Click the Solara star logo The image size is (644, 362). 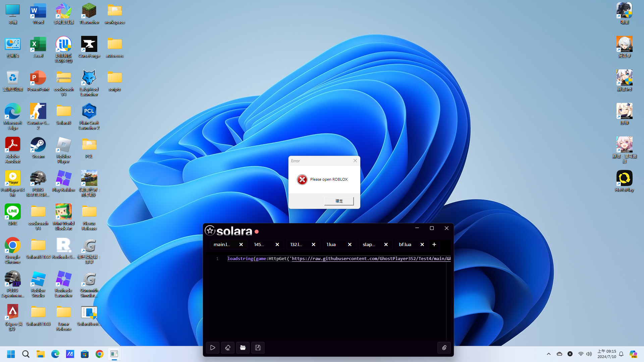point(210,230)
